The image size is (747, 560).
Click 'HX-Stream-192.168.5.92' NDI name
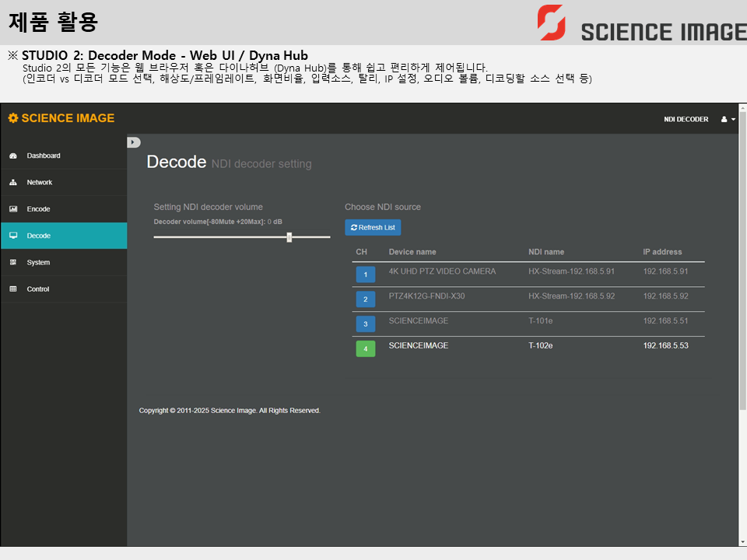click(x=571, y=296)
